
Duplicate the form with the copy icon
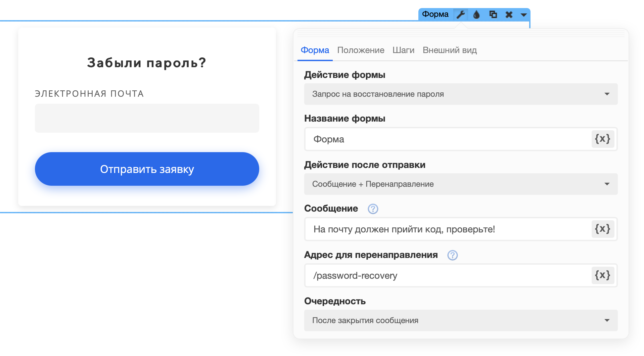tap(493, 14)
